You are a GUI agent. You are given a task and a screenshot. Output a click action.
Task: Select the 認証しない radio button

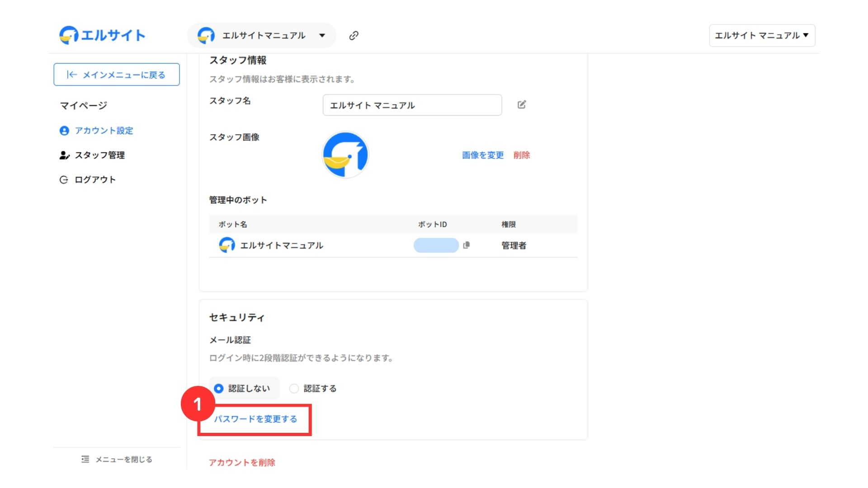(219, 389)
